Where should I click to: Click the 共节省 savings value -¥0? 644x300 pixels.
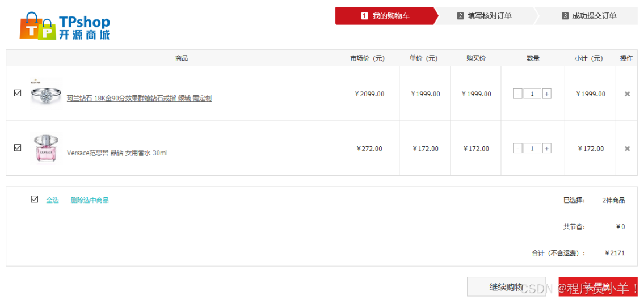tap(618, 226)
